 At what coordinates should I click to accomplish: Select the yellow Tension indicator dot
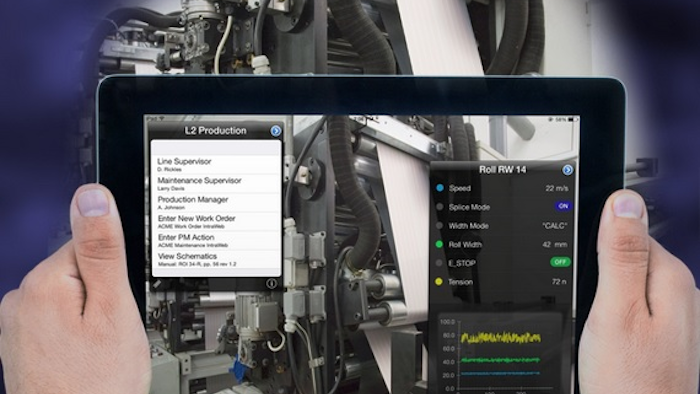[439, 282]
